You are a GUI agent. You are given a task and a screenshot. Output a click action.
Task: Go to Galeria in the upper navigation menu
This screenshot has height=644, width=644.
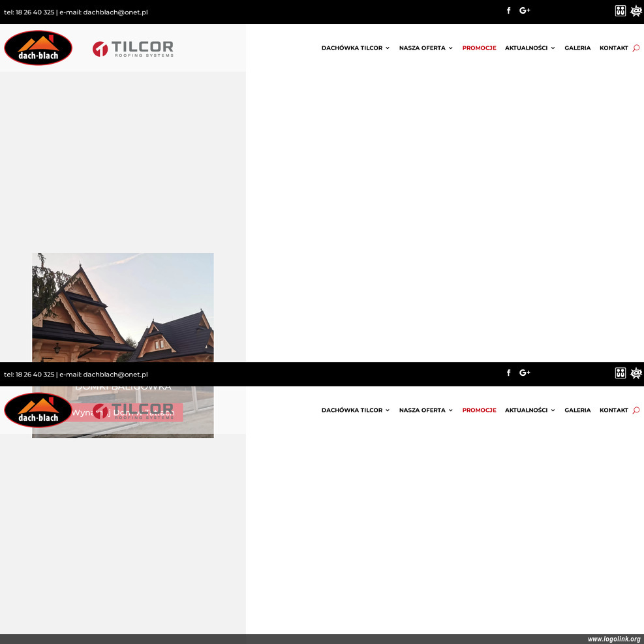(x=577, y=48)
